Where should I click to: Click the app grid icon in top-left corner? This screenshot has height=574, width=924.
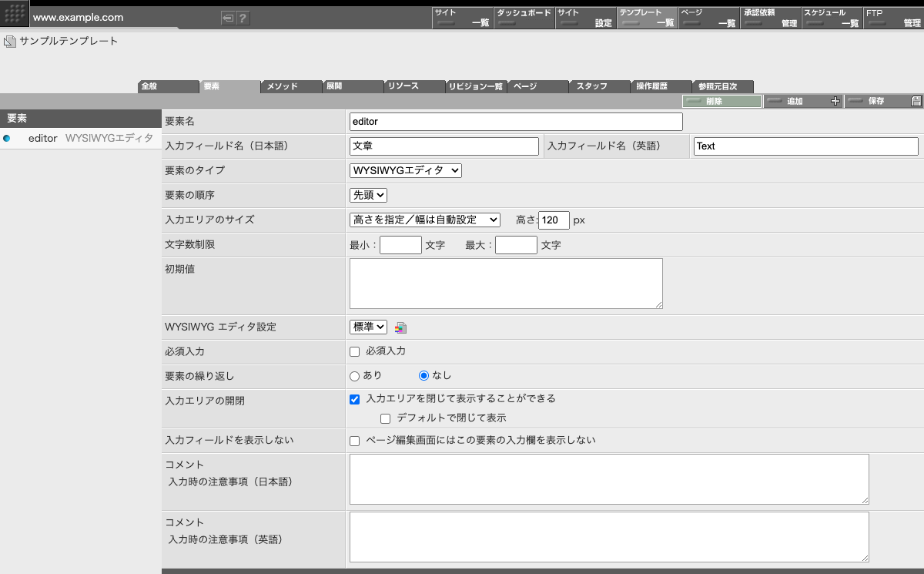click(14, 14)
